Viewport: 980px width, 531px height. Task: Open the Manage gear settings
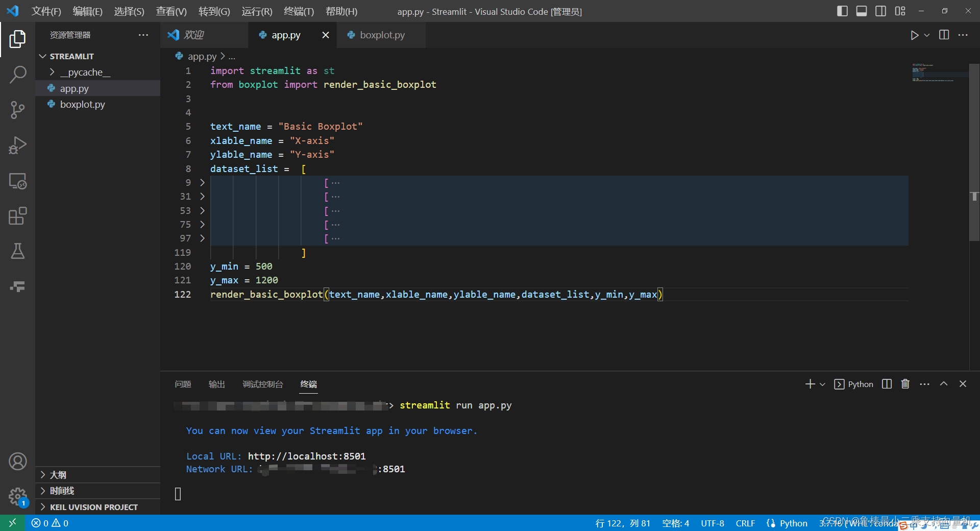coord(17,496)
